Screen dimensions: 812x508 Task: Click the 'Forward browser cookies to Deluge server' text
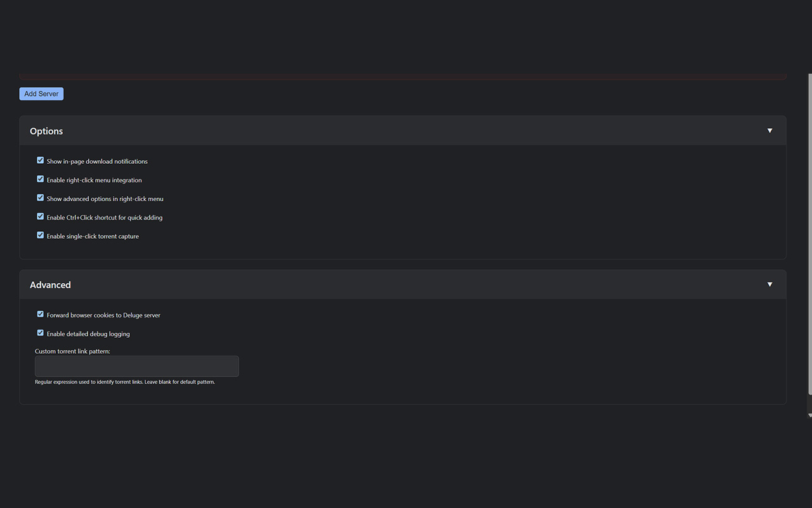tap(103, 316)
